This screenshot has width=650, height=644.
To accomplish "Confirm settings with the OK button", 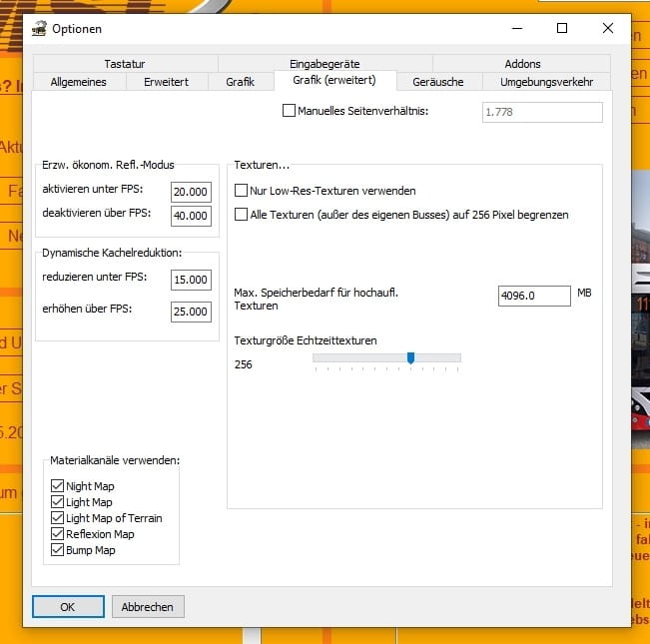I will (x=68, y=606).
